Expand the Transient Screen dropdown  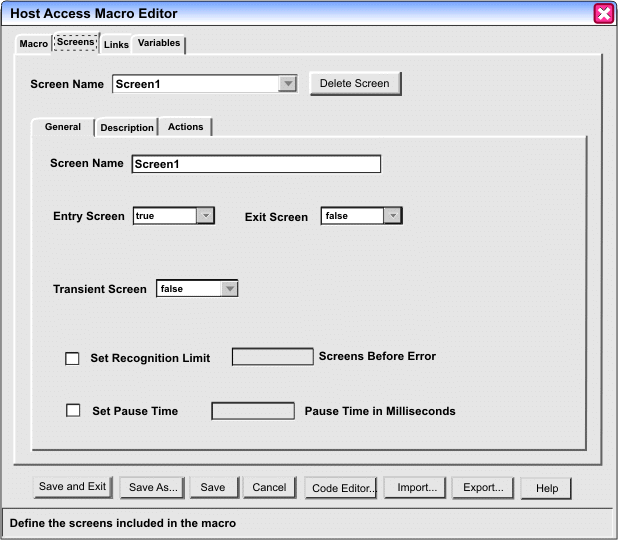[197, 289]
